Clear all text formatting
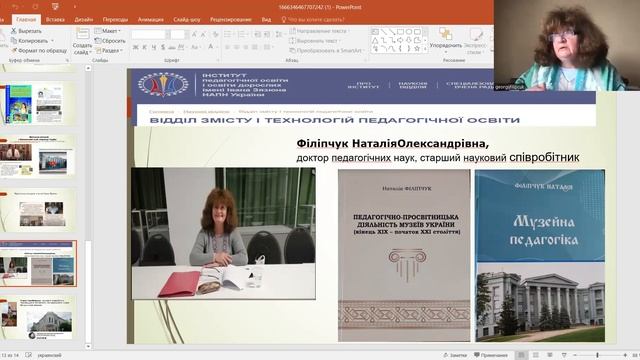The width and height of the screenshot is (640, 360). pos(216,35)
